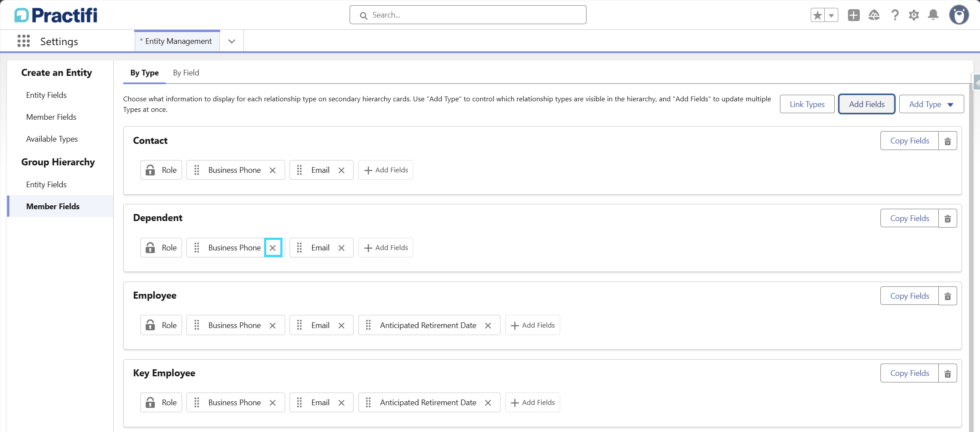Click the top Add Fields button
Image resolution: width=980 pixels, height=432 pixels.
(867, 104)
